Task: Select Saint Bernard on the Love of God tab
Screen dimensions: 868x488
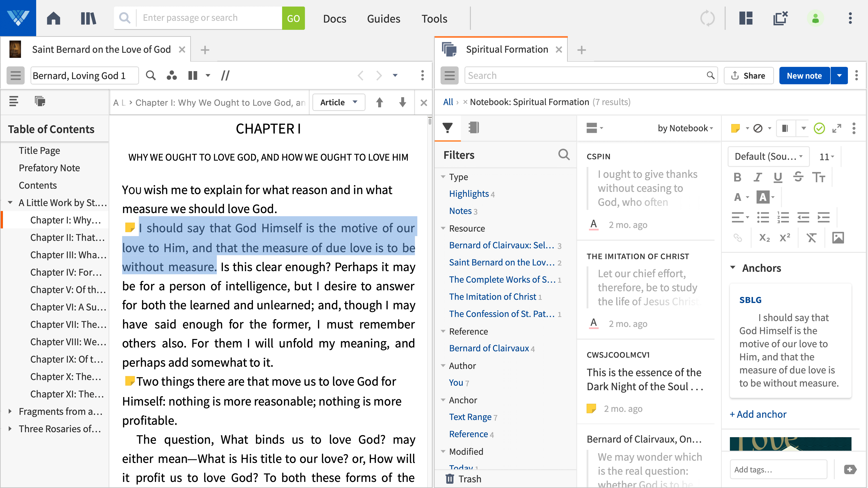Action: [95, 49]
